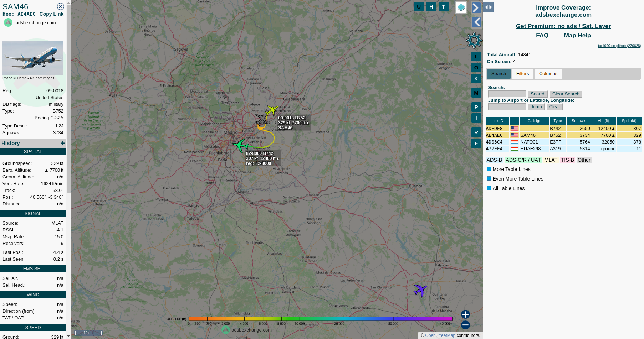
Task: Focus the Jump to Airport input field
Action: coord(507,106)
